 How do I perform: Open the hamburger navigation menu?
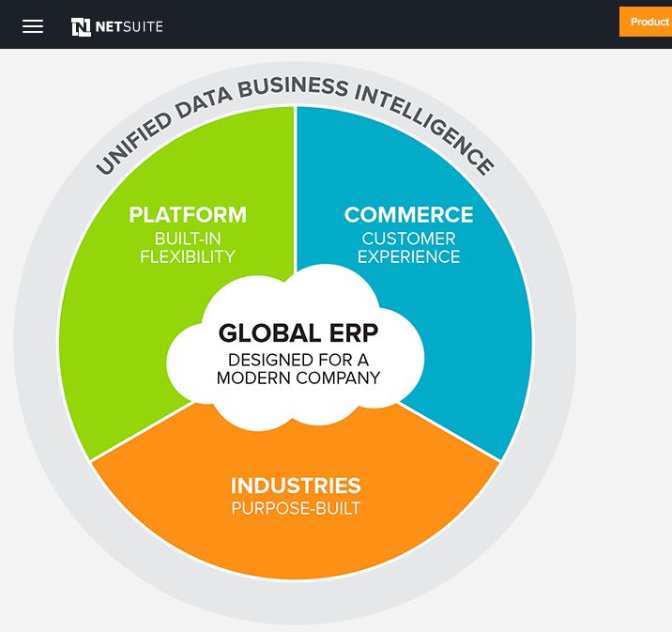[33, 26]
